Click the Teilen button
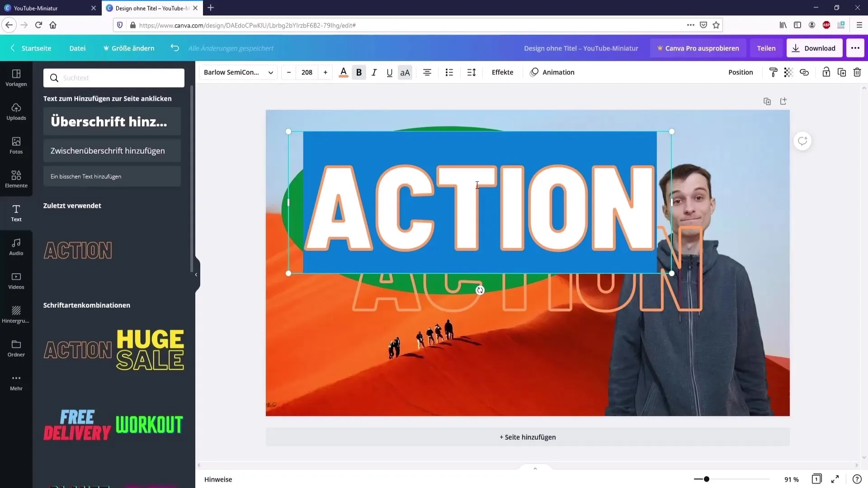Viewport: 868px width, 488px height. (766, 48)
